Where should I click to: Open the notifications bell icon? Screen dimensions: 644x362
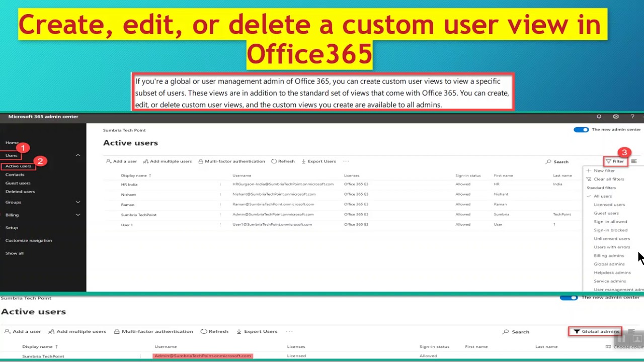click(599, 117)
